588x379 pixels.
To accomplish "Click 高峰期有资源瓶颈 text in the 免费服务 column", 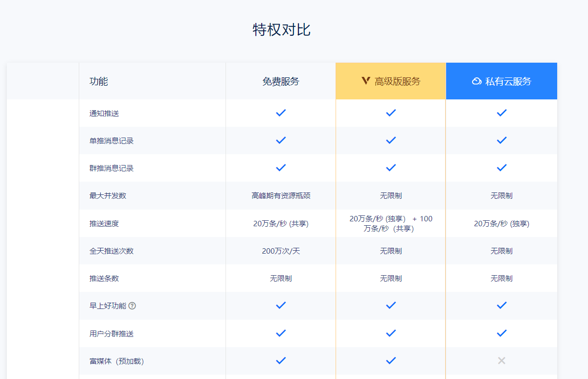I will click(281, 195).
